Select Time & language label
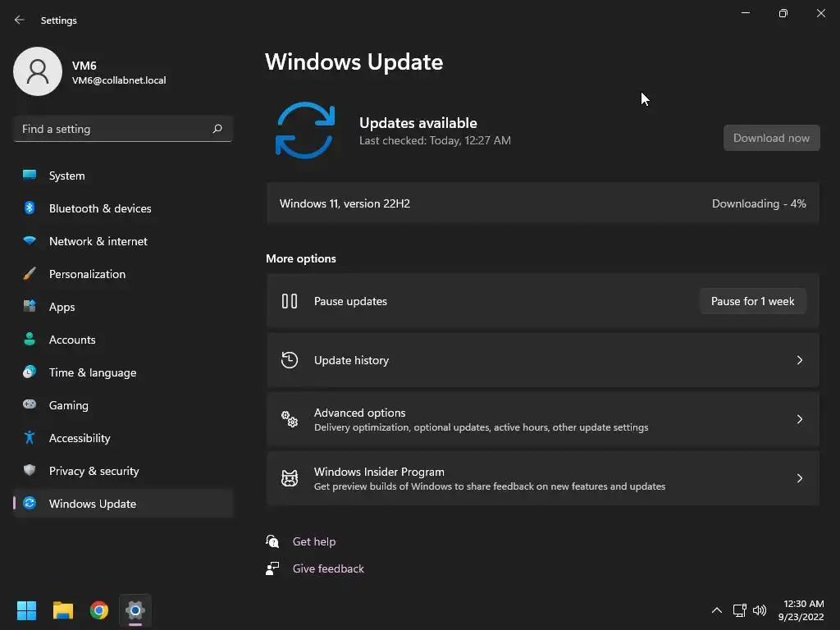The width and height of the screenshot is (840, 630). click(x=93, y=372)
